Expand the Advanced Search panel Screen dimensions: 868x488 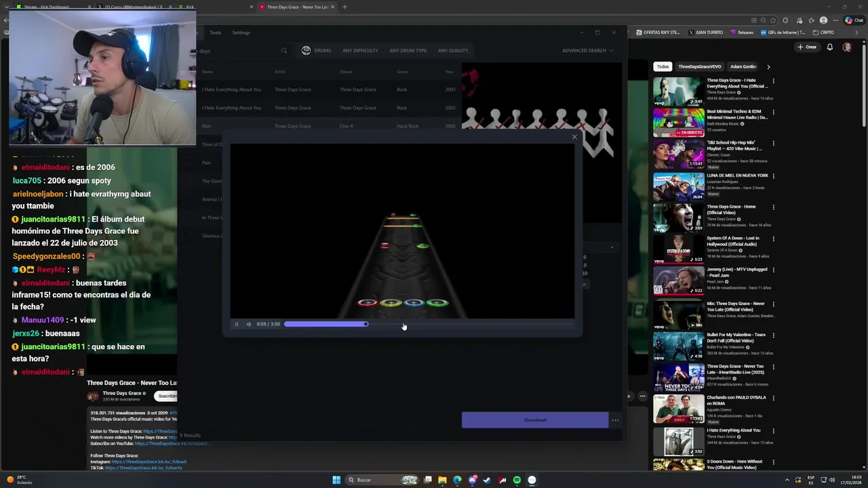click(x=587, y=50)
